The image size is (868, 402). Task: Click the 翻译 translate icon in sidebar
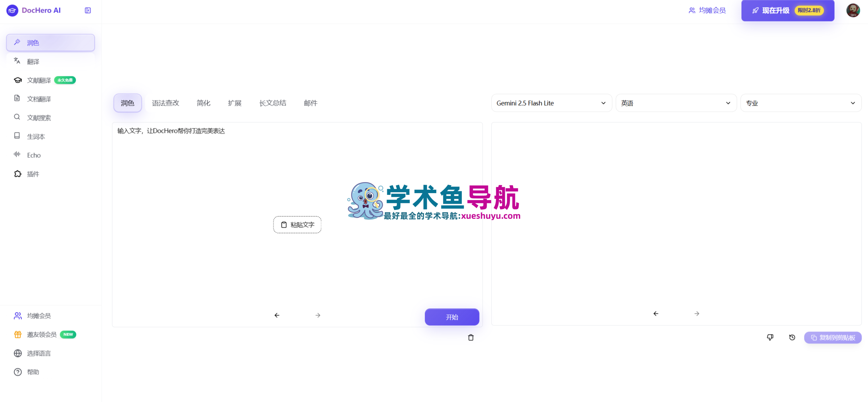pos(17,61)
